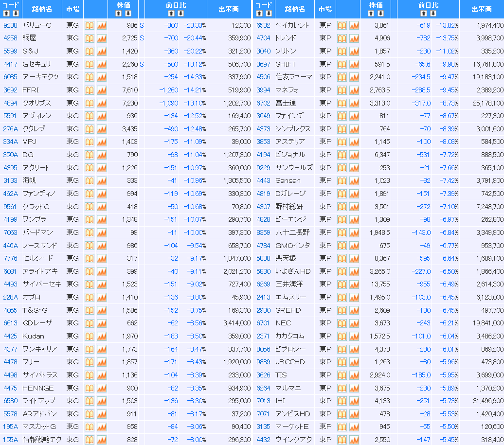Viewport: 504px width, 445px height.
Task: Sort right table 株価 descending arrow
Action: click(x=380, y=14)
